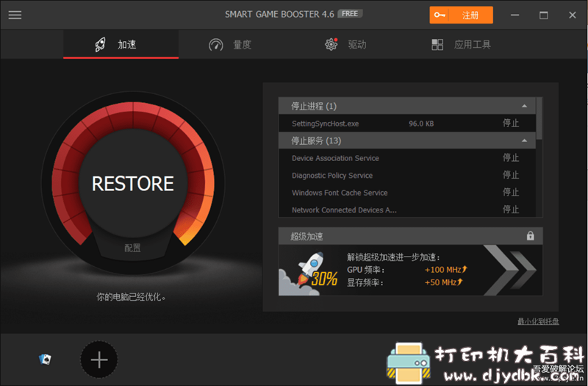Click the 注册 register button
Image resolution: width=588 pixels, height=386 pixels.
coord(462,15)
